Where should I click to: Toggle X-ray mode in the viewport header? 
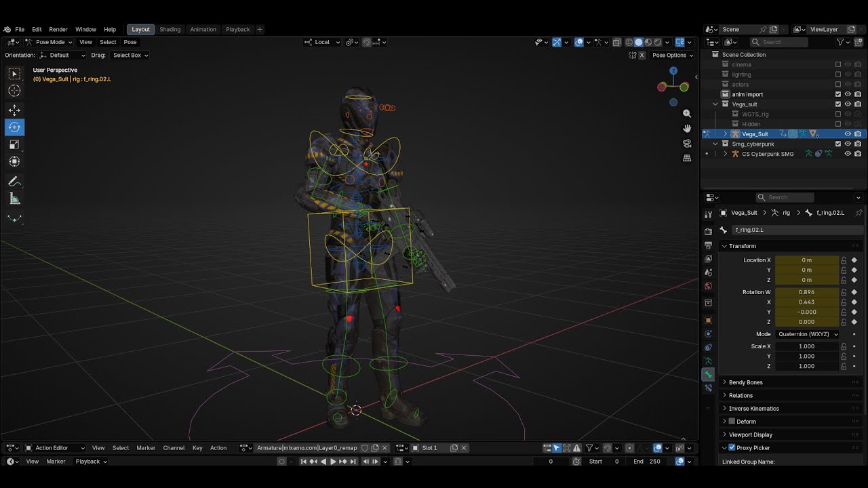tap(616, 42)
